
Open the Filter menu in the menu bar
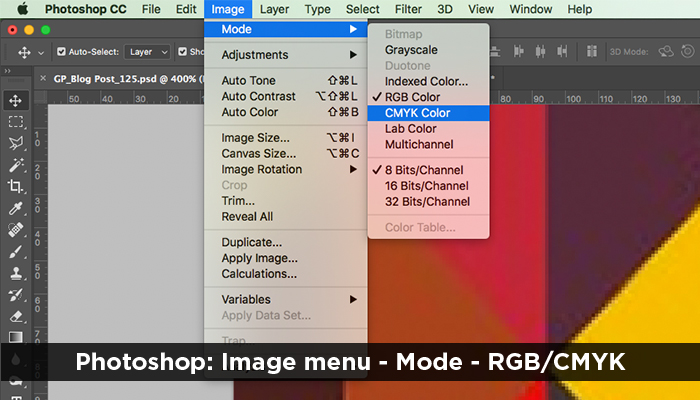pyautogui.click(x=407, y=9)
